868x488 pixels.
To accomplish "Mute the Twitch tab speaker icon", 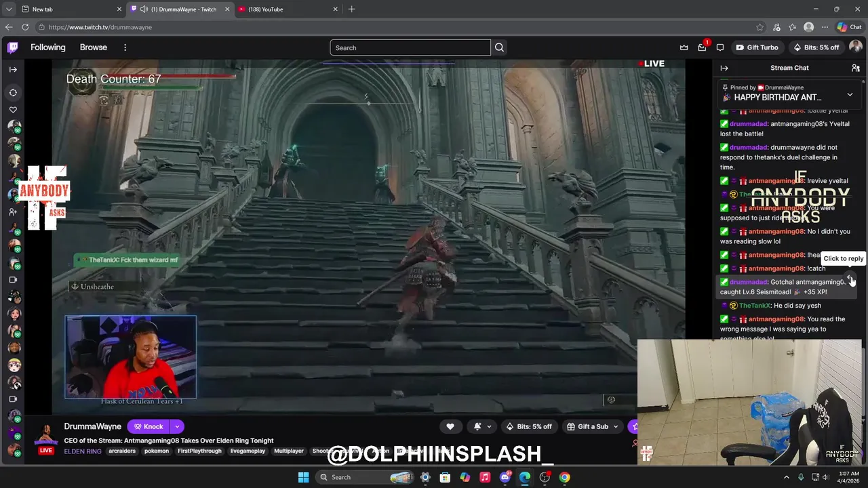I will (144, 9).
